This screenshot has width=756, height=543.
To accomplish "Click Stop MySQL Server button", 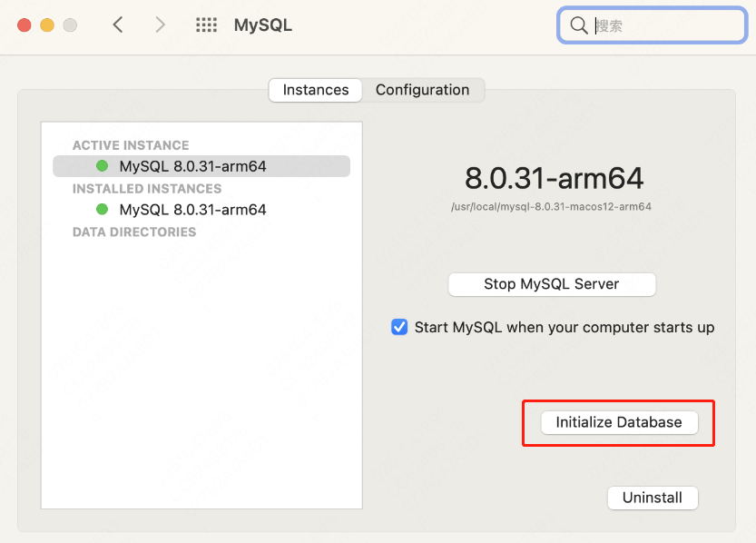I will point(552,284).
